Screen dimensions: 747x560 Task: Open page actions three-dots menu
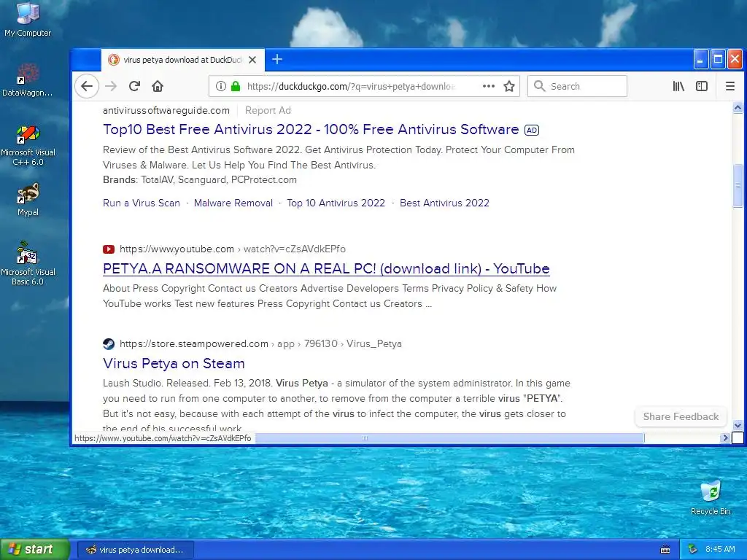(488, 86)
